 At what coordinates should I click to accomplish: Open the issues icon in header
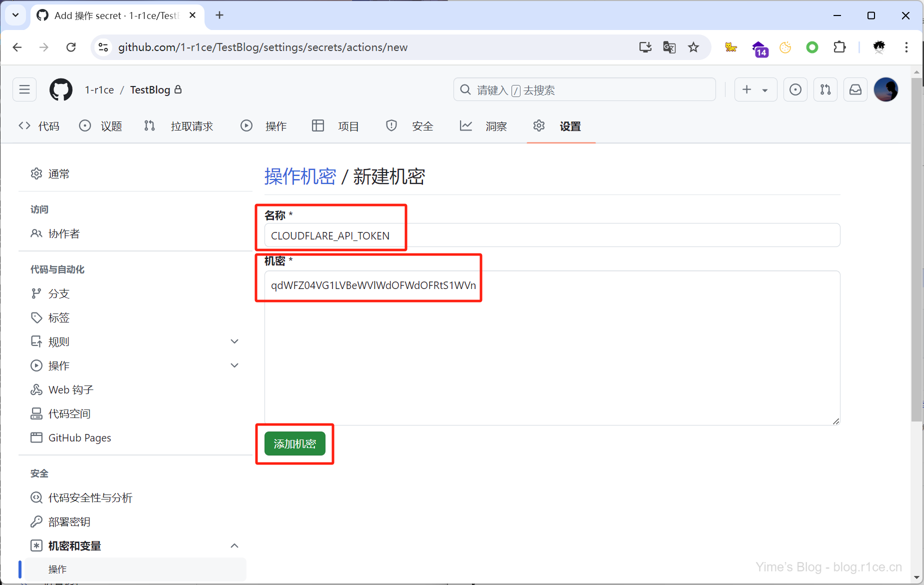click(795, 90)
